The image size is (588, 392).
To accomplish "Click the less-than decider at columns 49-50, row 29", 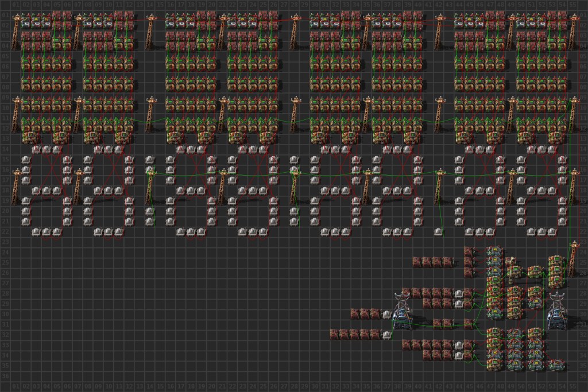I will click(515, 303).
